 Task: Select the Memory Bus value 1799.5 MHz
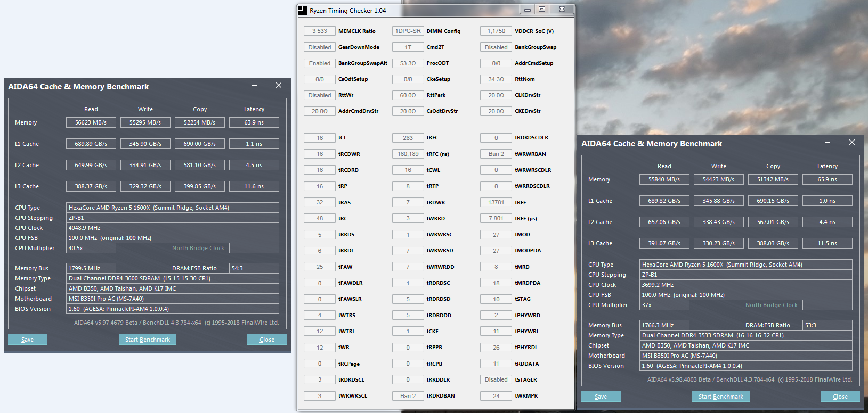91,268
